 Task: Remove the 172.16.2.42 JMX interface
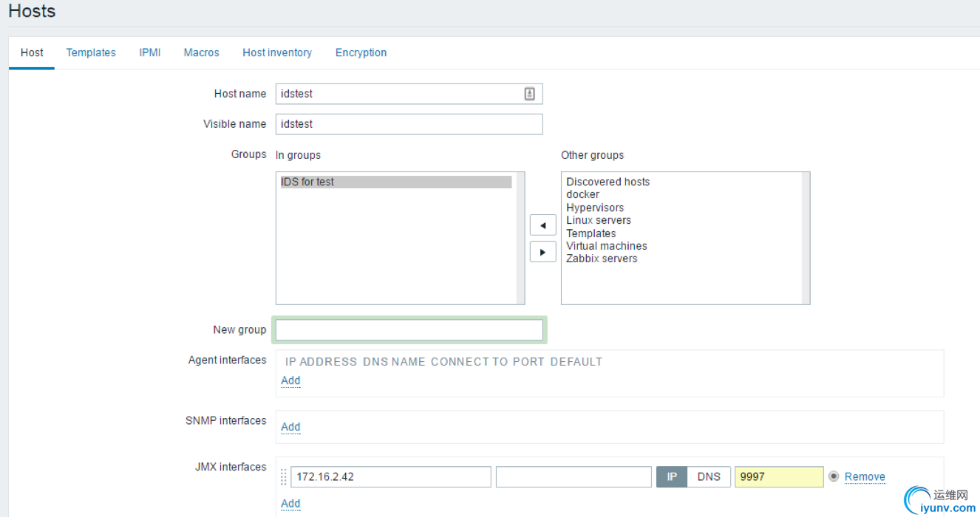click(865, 476)
